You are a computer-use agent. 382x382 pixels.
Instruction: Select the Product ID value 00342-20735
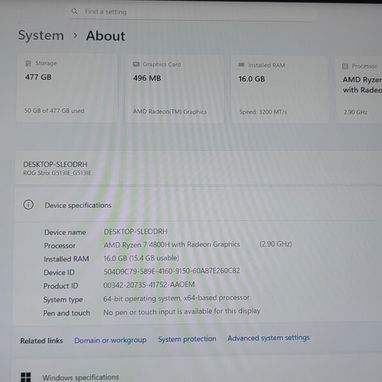click(149, 285)
